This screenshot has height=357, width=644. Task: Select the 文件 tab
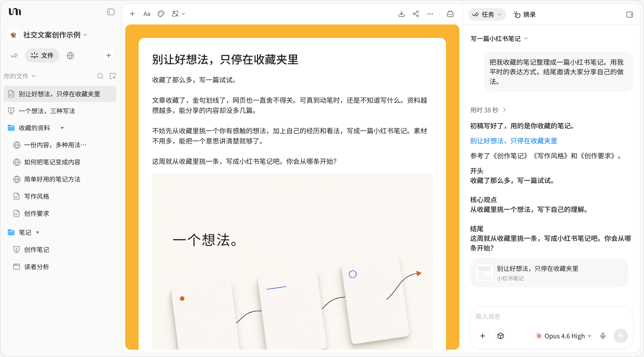coord(42,55)
